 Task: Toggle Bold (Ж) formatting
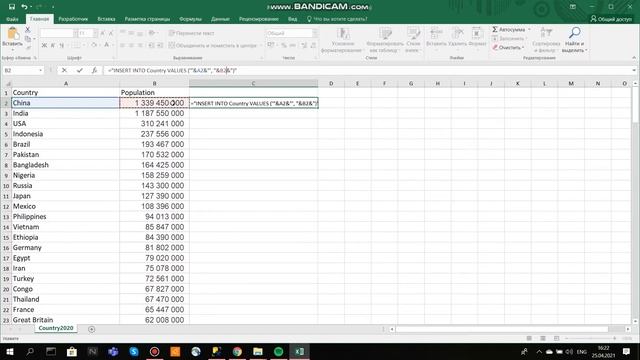[44, 45]
